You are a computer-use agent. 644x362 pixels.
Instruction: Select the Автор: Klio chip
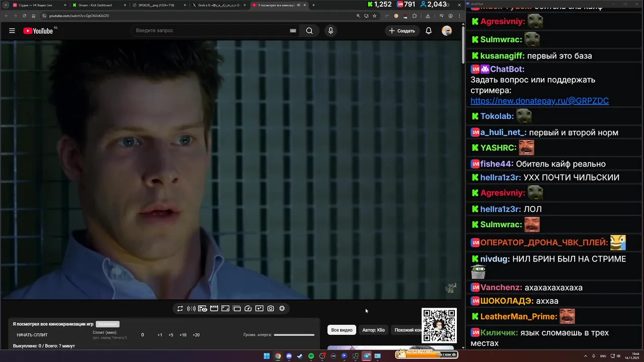point(373,330)
